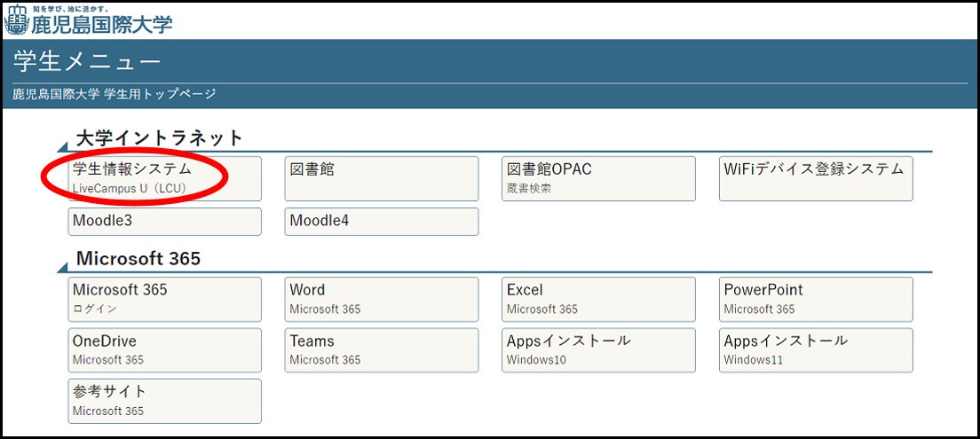Image resolution: width=980 pixels, height=439 pixels.
Task: Launch Excel in Microsoft 365
Action: 599,299
